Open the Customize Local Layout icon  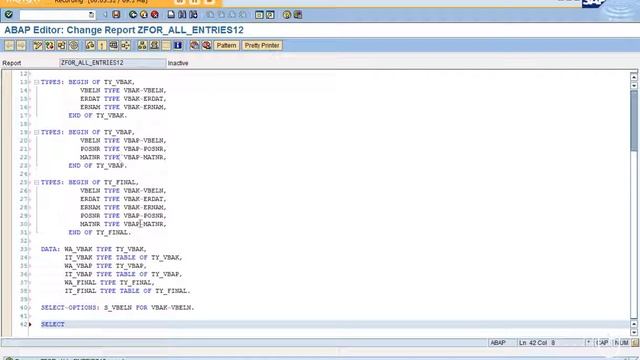(298, 15)
